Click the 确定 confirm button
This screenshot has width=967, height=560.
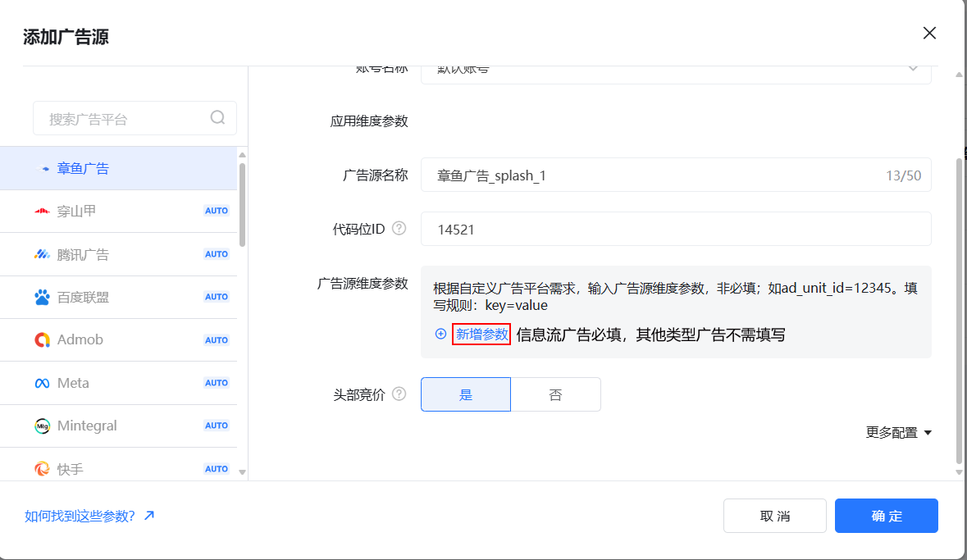tap(886, 515)
